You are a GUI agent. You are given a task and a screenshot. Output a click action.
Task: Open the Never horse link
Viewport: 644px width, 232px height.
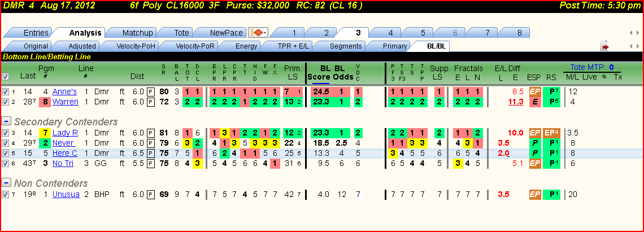tap(64, 143)
